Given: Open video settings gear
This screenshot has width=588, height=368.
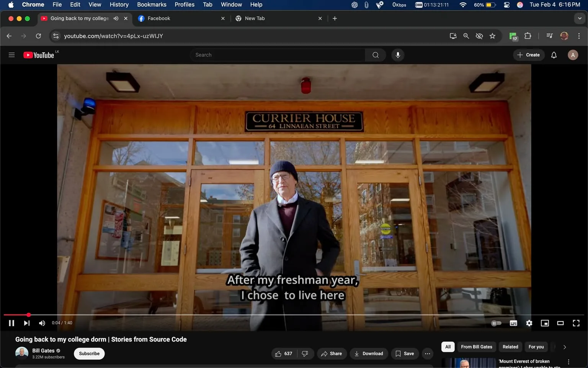Looking at the screenshot, I should [x=529, y=323].
